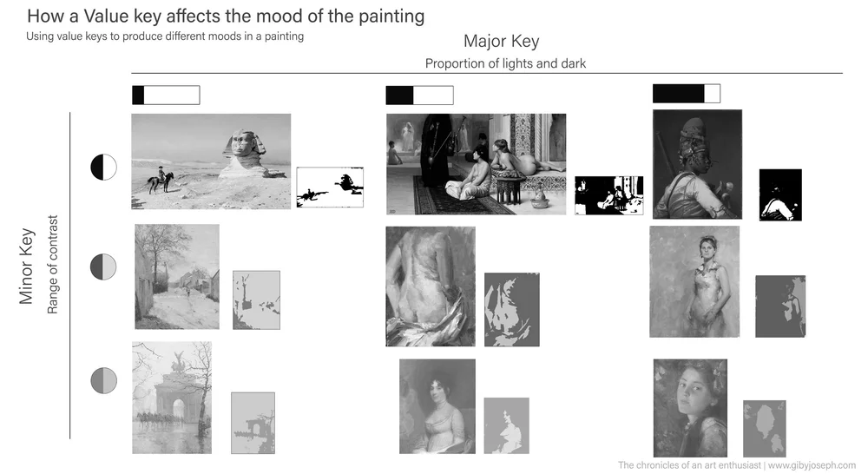
Task: Click the triumphal arch rainy painting
Action: point(172,398)
